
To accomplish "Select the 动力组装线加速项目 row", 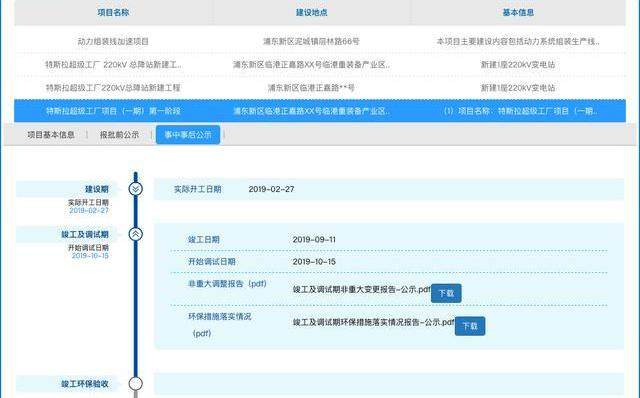I will tap(320, 42).
